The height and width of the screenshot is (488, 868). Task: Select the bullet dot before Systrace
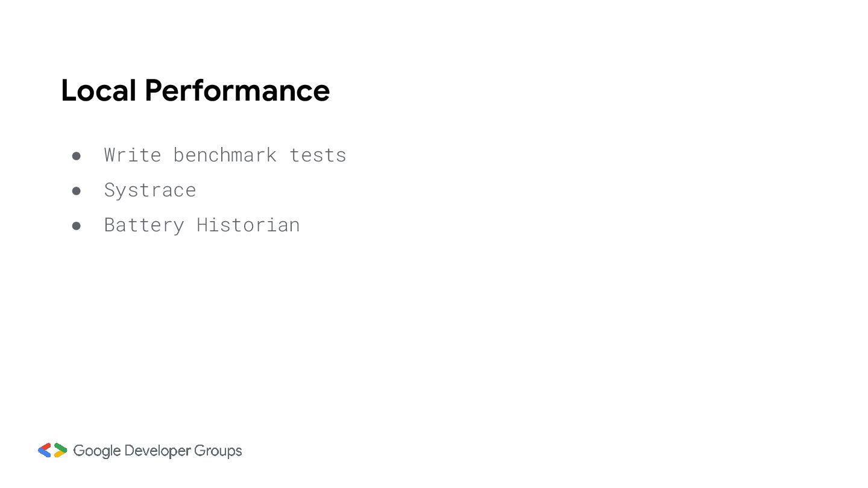point(77,191)
